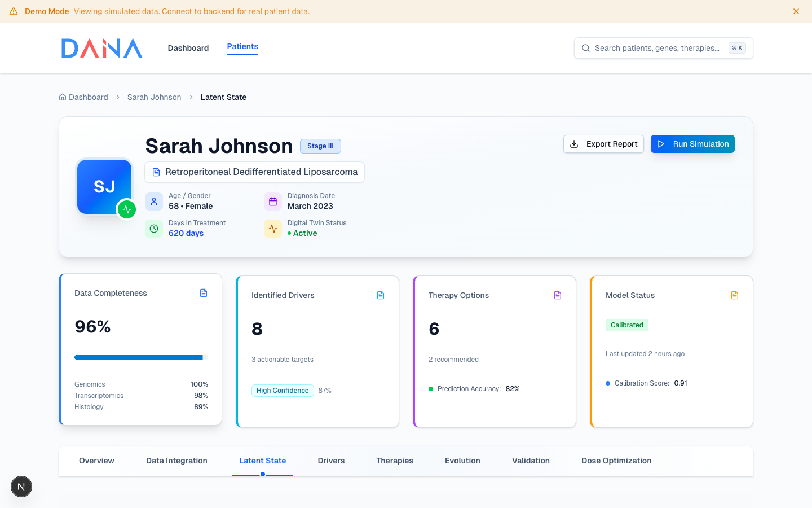Run Simulation for Sarah Johnson
Screen dimensions: 812x508
(x=692, y=144)
